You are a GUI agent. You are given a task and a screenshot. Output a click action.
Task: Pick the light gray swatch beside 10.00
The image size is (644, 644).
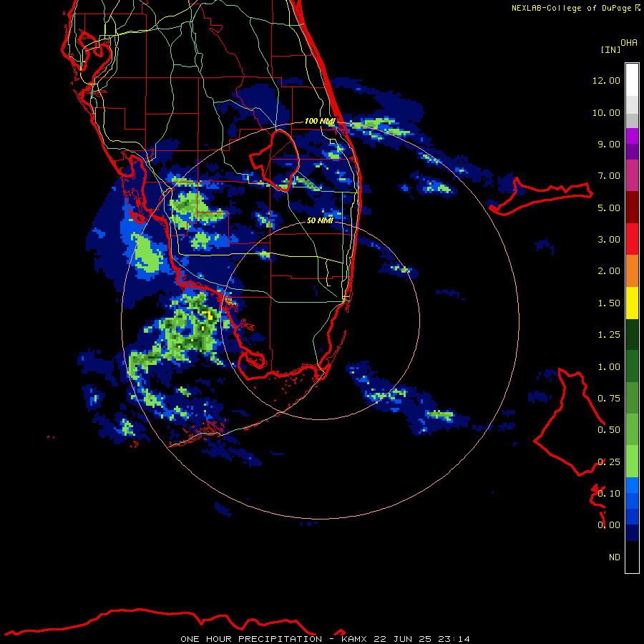632,104
